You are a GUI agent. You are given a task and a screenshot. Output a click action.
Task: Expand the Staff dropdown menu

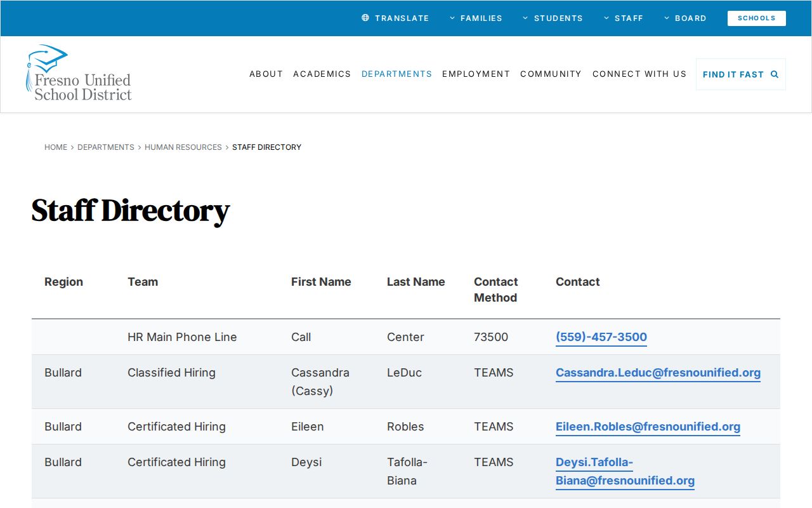(624, 18)
